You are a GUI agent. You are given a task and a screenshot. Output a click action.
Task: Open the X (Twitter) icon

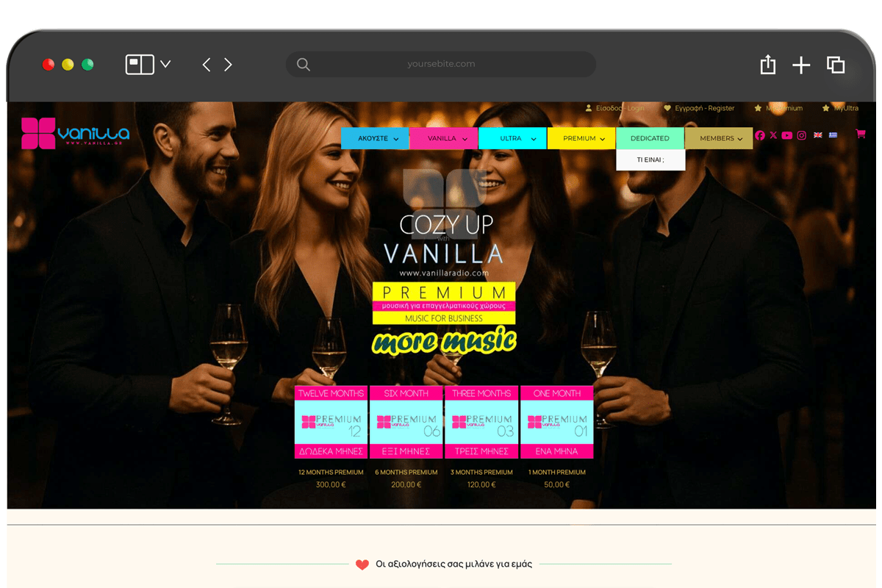coord(773,135)
